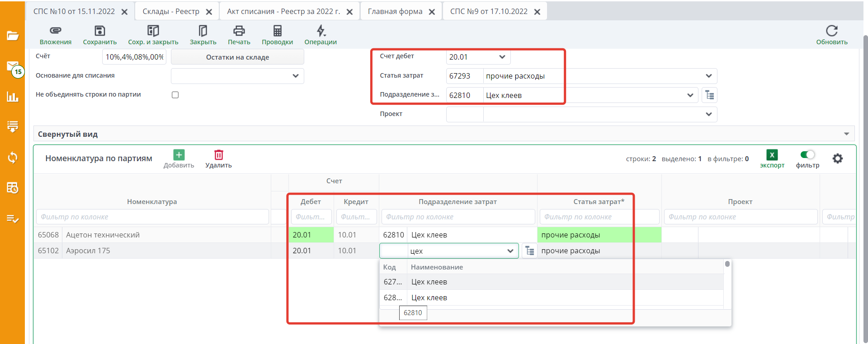
Task: Click the Номенклатура column filter field
Action: [152, 217]
